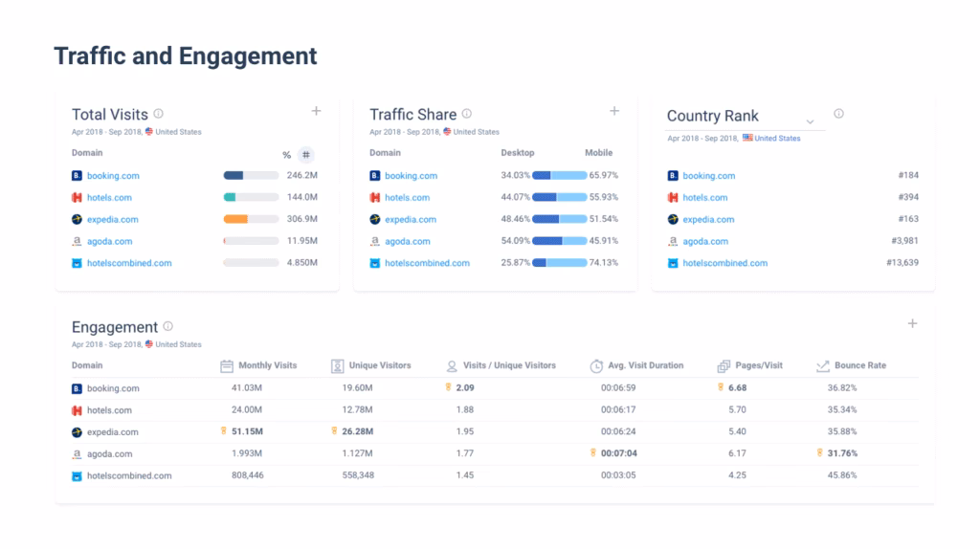This screenshot has width=980, height=549.
Task: Click the clock icon by Avg. Visit Duration
Action: (x=596, y=365)
